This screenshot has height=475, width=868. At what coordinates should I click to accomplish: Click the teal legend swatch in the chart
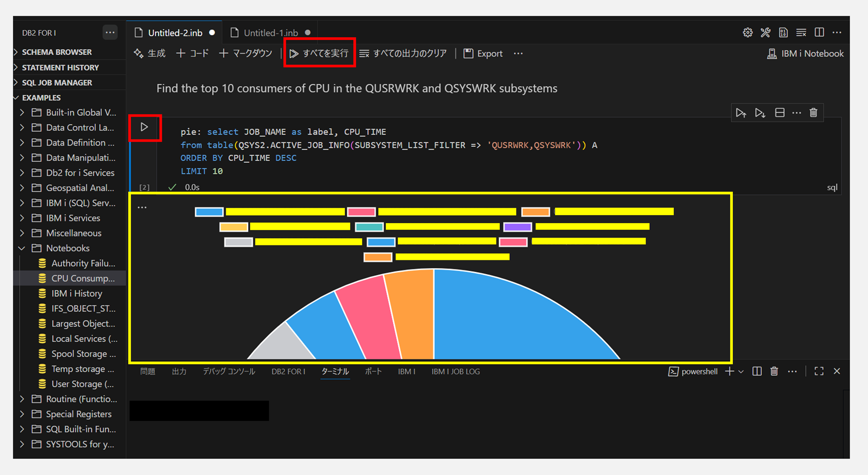(369, 227)
